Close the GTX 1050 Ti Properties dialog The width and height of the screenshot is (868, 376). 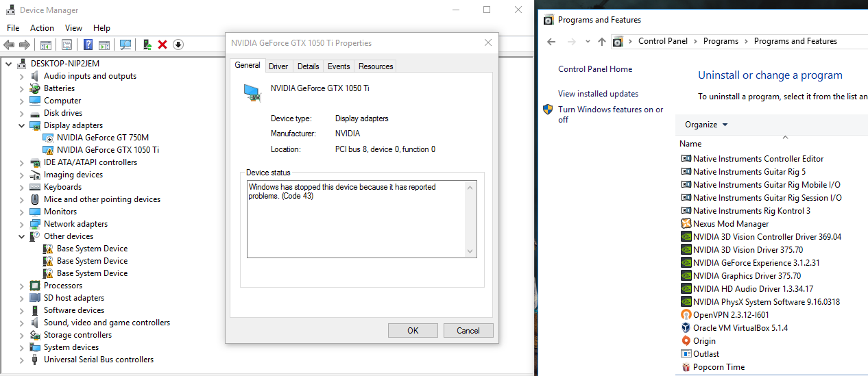(x=487, y=42)
